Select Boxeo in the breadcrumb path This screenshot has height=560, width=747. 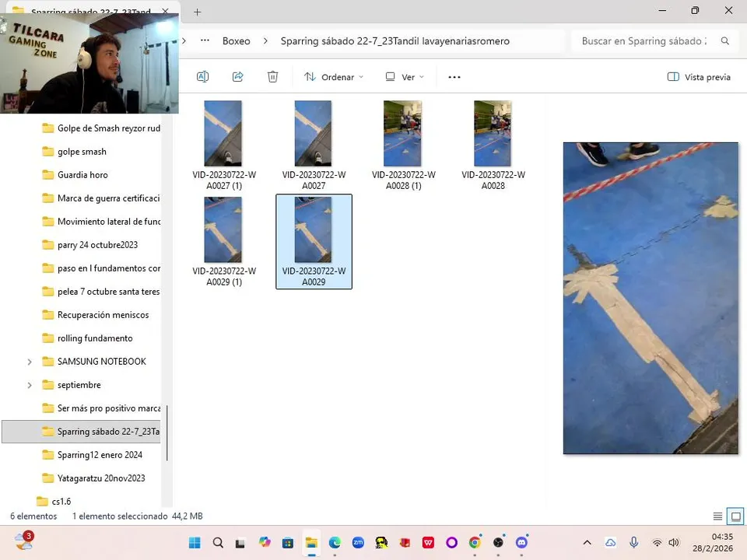[237, 41]
